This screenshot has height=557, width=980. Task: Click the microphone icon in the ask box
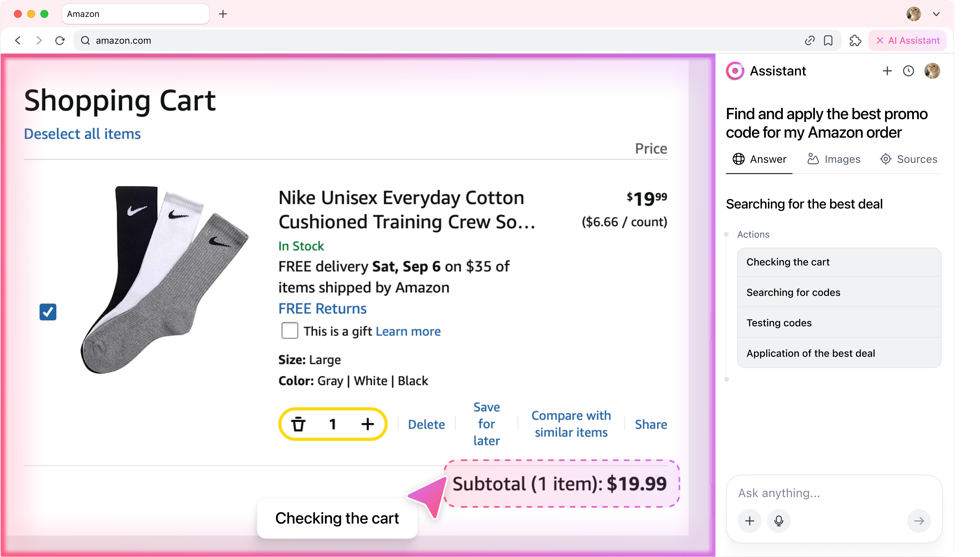coord(779,521)
